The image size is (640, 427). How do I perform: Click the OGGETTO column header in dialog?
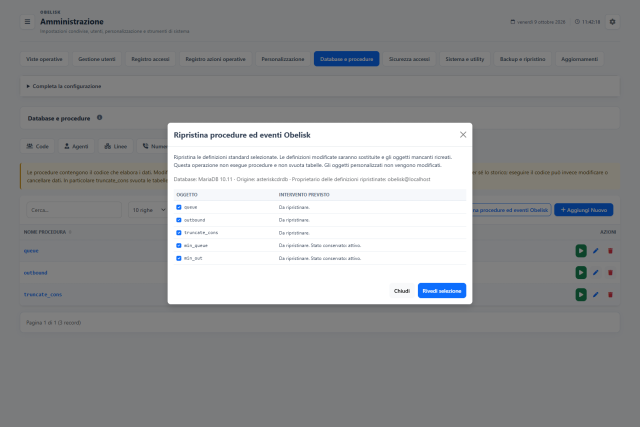[x=187, y=195]
